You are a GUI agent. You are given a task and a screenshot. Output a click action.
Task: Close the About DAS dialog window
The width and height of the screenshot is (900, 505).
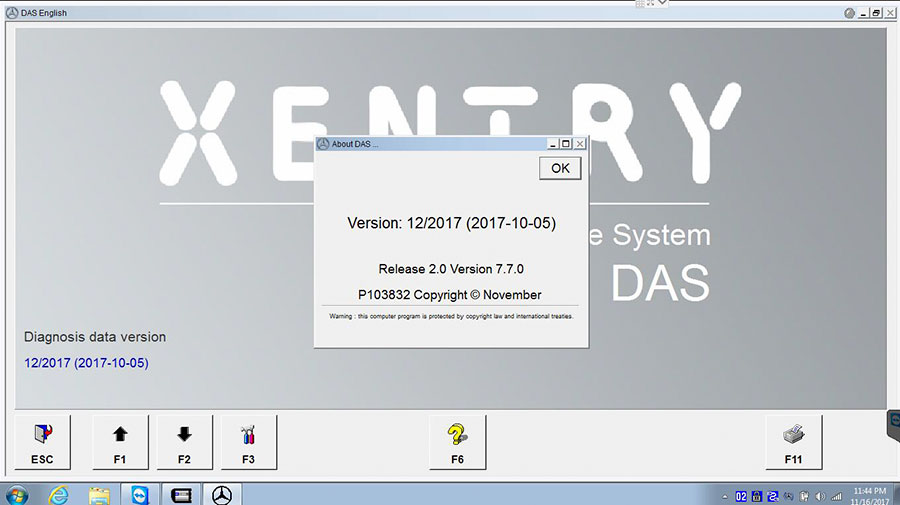pyautogui.click(x=579, y=144)
